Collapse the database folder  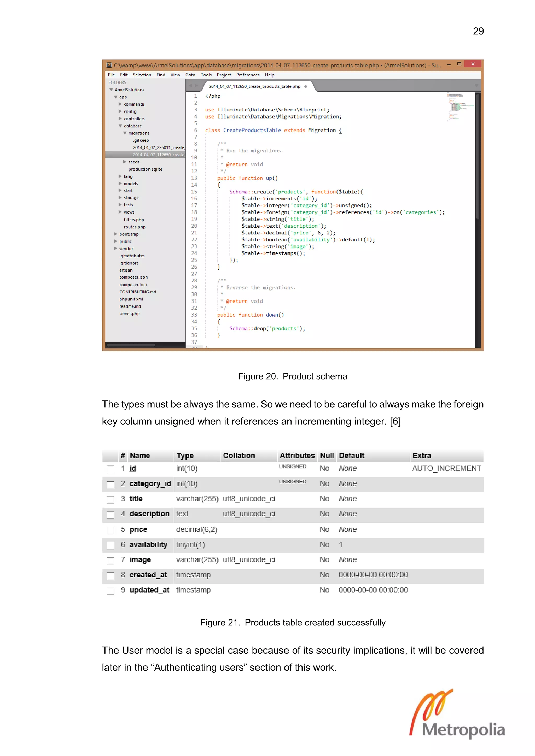pos(120,126)
